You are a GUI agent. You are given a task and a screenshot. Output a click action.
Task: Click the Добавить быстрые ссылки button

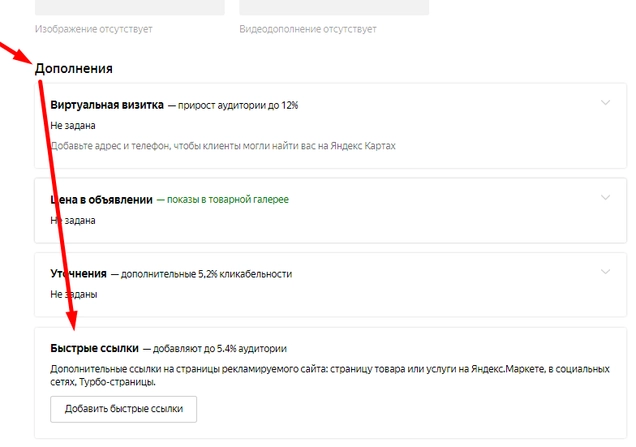(124, 409)
